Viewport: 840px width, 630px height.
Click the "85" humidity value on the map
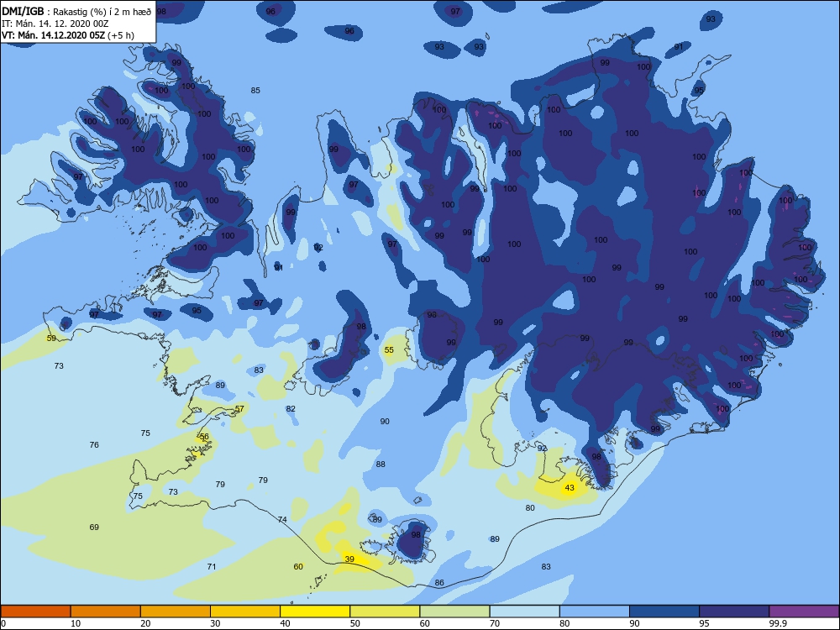tap(255, 90)
